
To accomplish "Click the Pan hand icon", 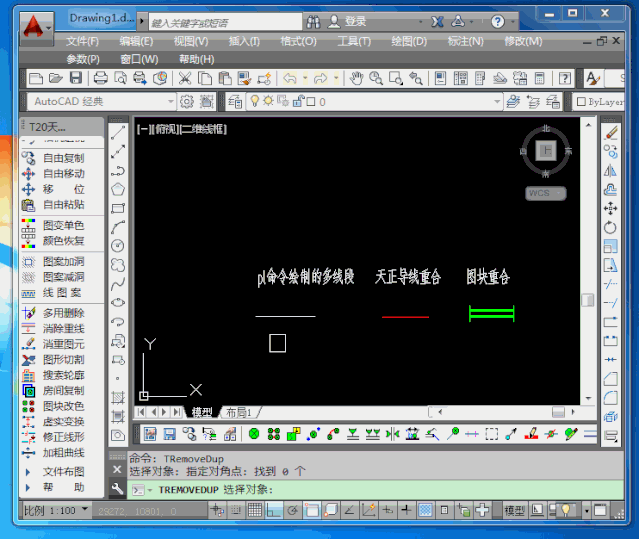I will click(357, 78).
